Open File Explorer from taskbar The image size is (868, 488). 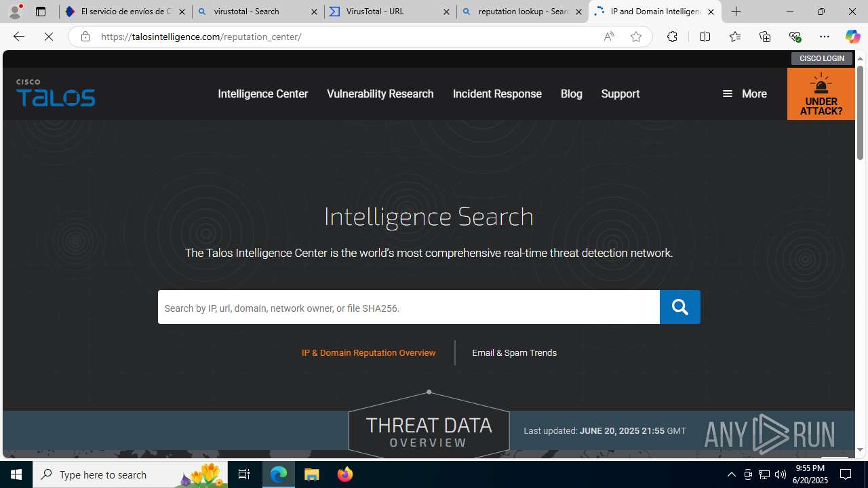point(312,474)
